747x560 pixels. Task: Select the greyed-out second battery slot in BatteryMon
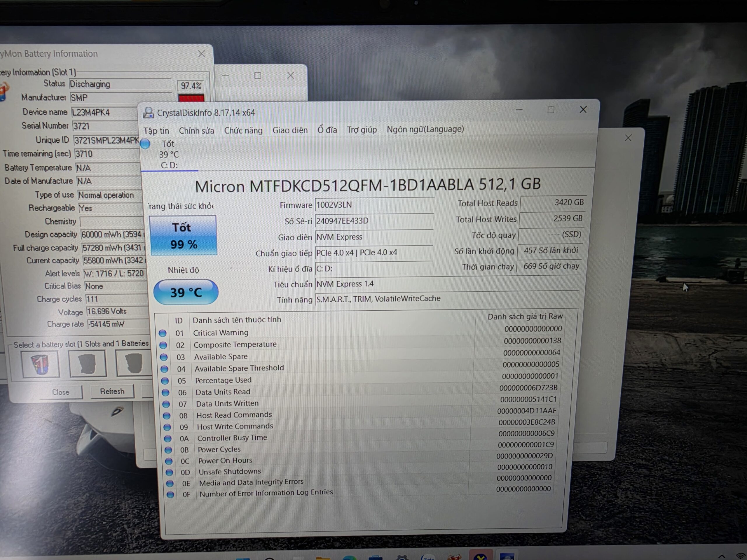coord(88,363)
